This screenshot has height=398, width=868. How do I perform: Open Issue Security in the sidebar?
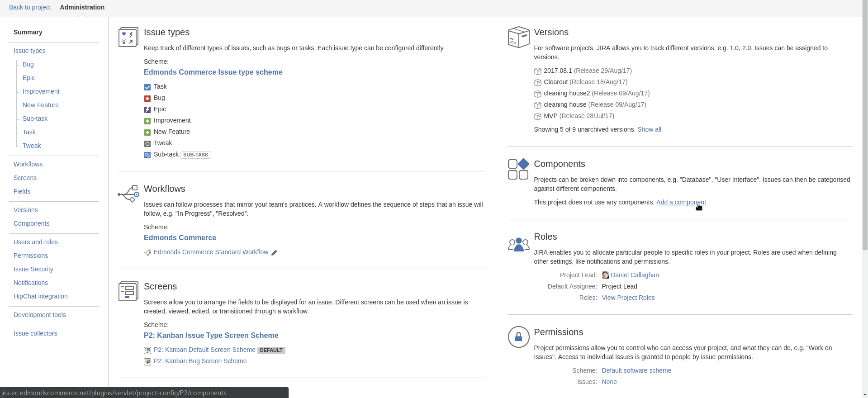click(x=33, y=269)
